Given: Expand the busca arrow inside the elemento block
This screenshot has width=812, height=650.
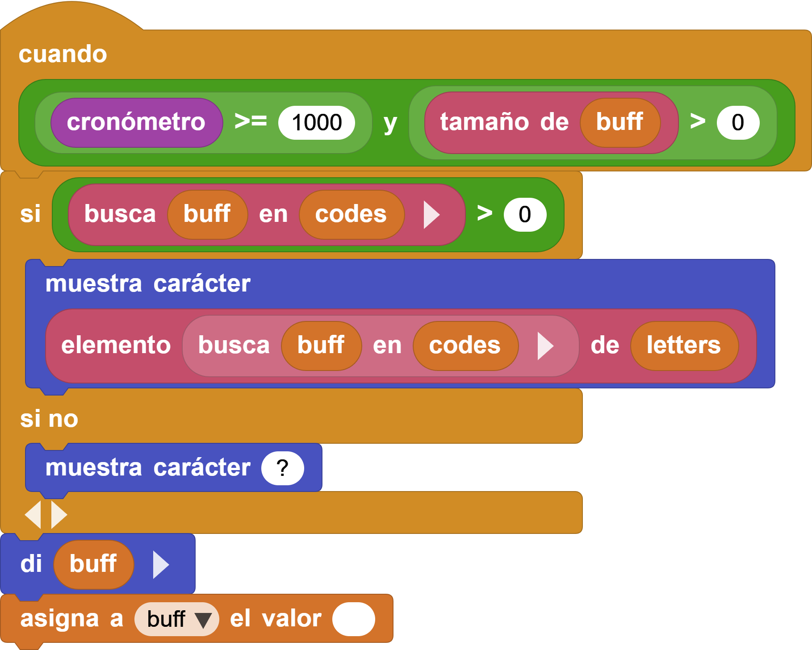Looking at the screenshot, I should 545,346.
